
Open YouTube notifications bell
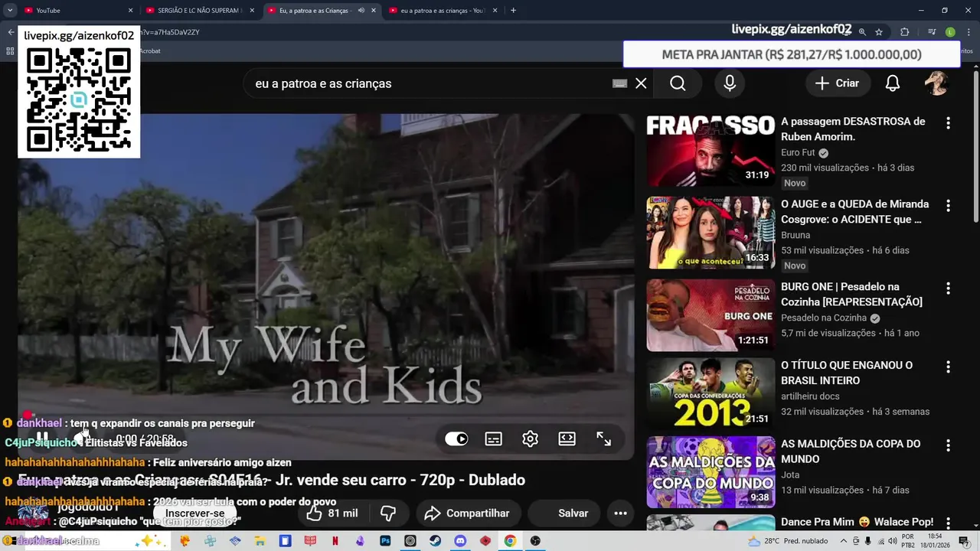893,83
